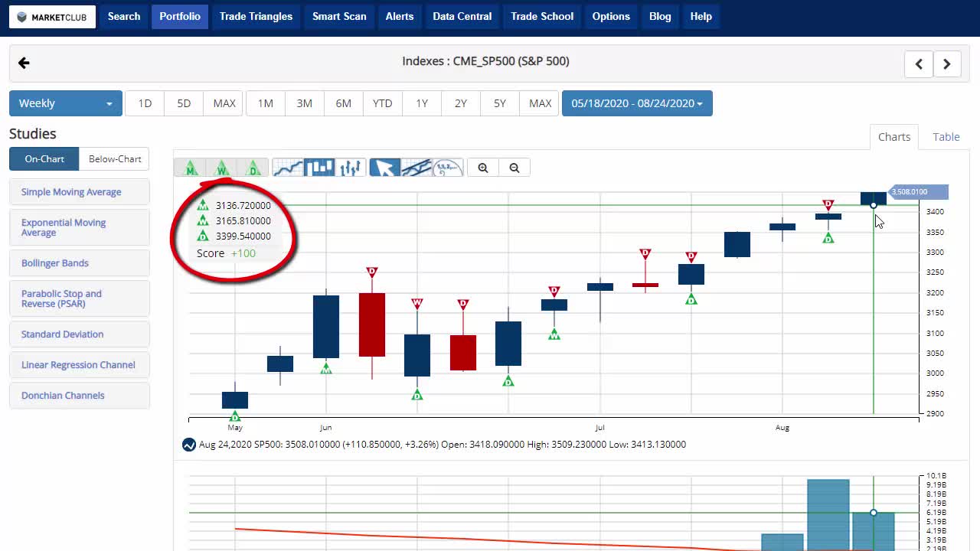Select the Fibonacci numbering tool
The height and width of the screenshot is (551, 980).
[x=447, y=168]
